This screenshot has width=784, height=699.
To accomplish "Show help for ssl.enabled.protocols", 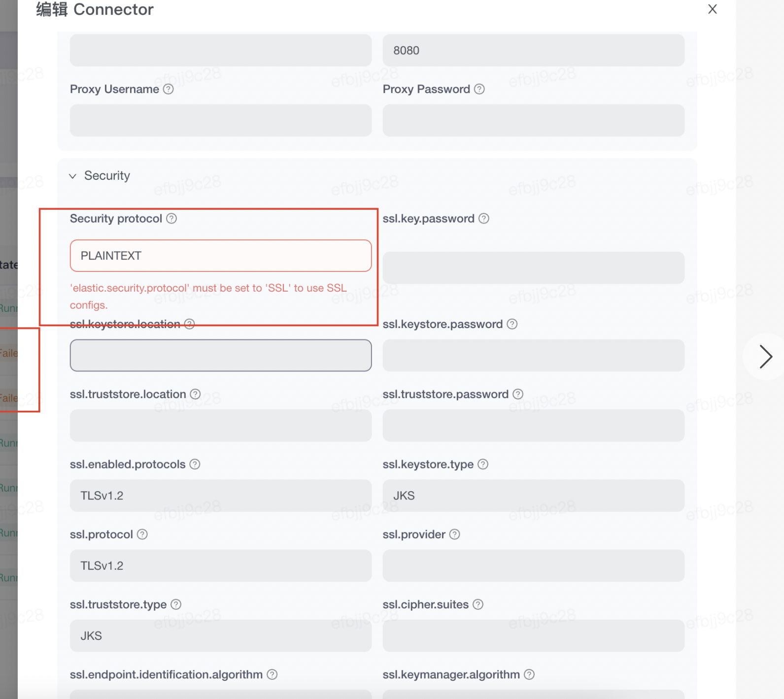I will pos(195,464).
